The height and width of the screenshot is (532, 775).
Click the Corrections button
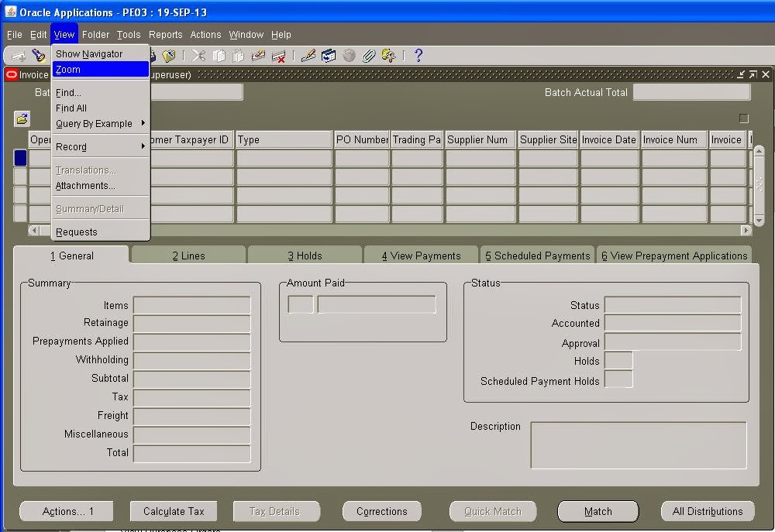pos(381,511)
